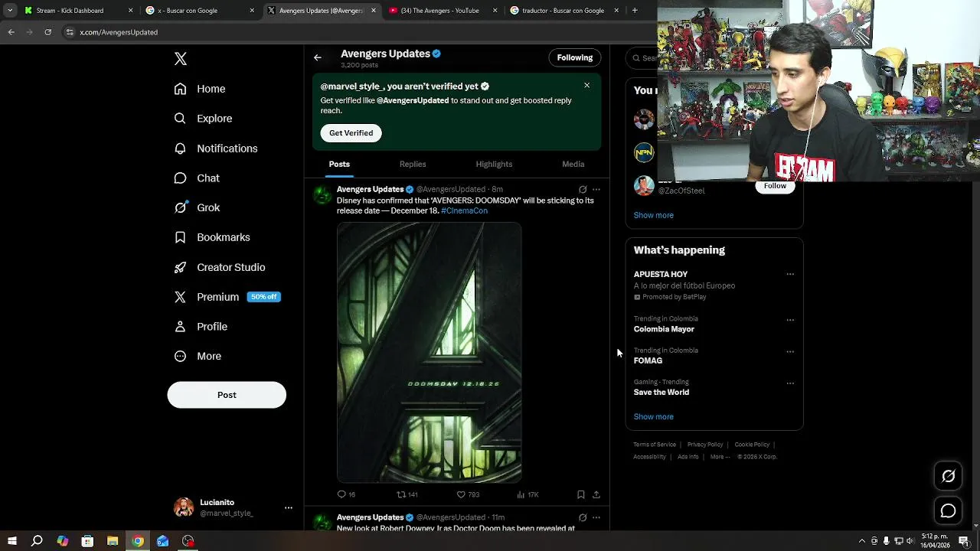Dismiss the not verified banner

tap(587, 85)
